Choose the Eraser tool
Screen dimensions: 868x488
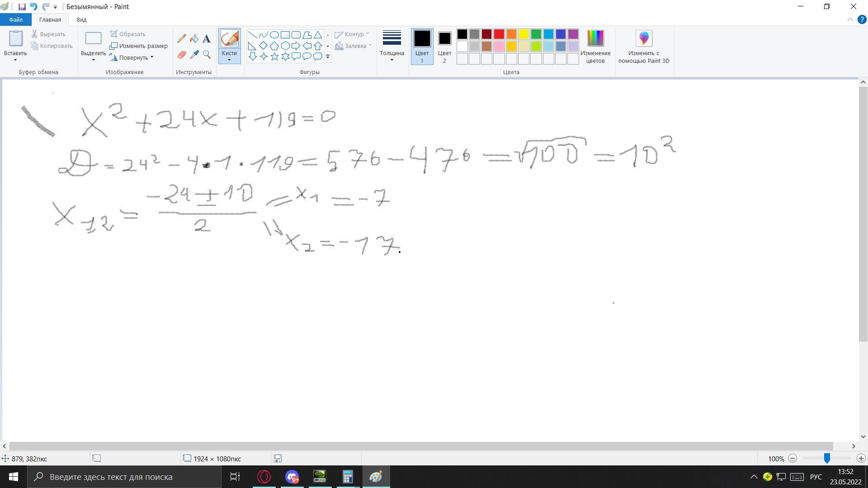(x=181, y=55)
